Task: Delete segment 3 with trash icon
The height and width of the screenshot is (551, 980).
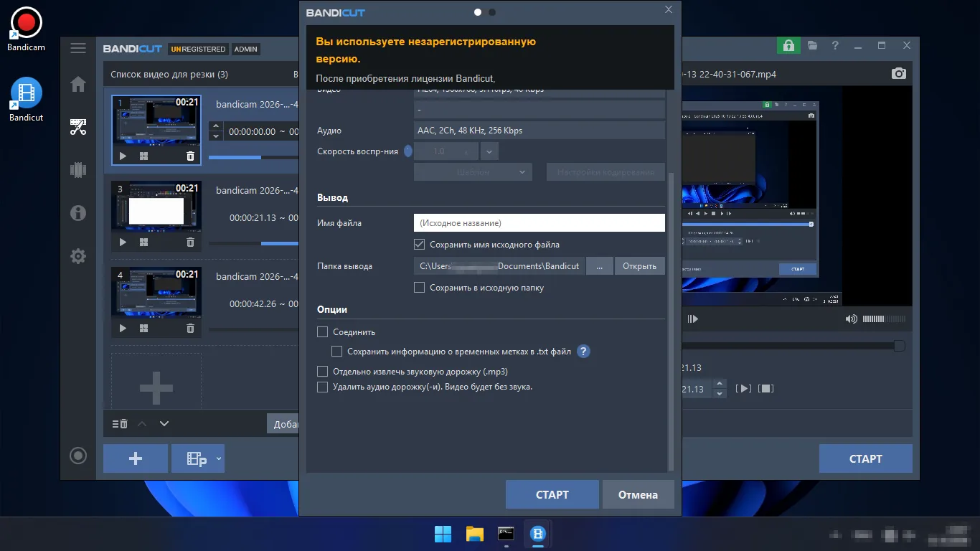Action: pos(190,242)
